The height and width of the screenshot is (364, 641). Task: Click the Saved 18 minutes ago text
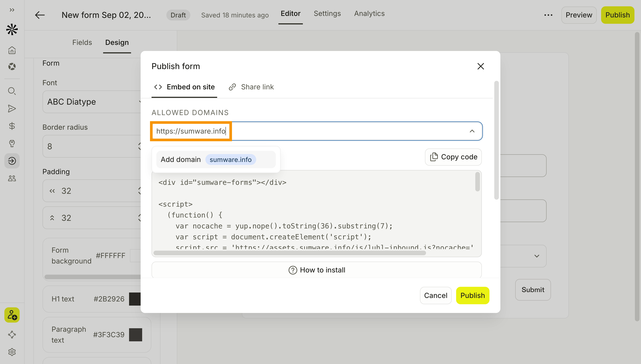click(x=235, y=15)
